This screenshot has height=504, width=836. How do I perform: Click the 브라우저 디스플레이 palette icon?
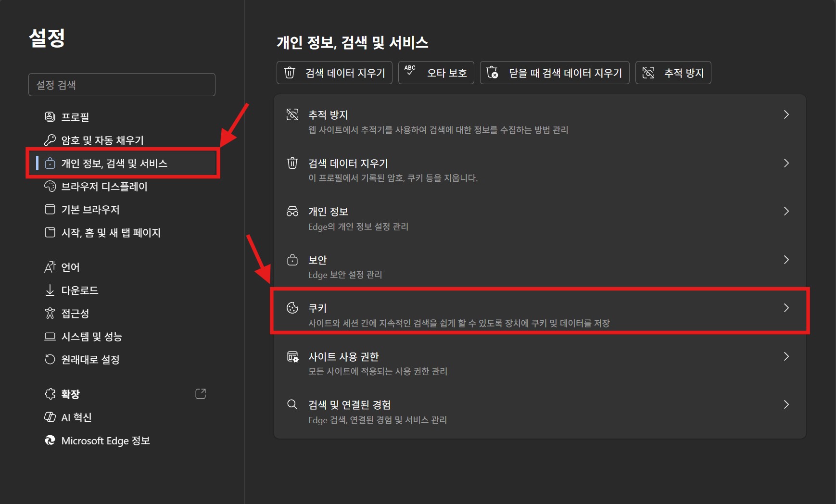point(50,187)
